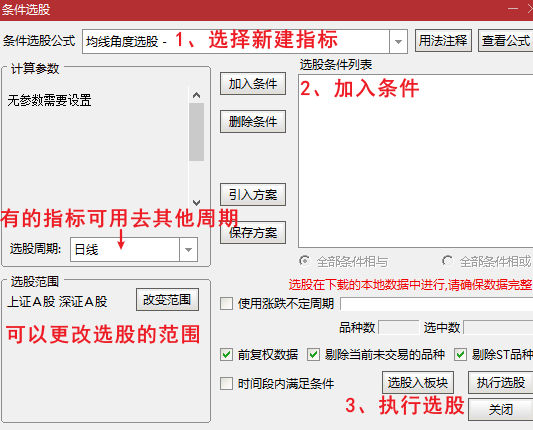
Task: Click the 选中数 value field
Action: [x=498, y=327]
